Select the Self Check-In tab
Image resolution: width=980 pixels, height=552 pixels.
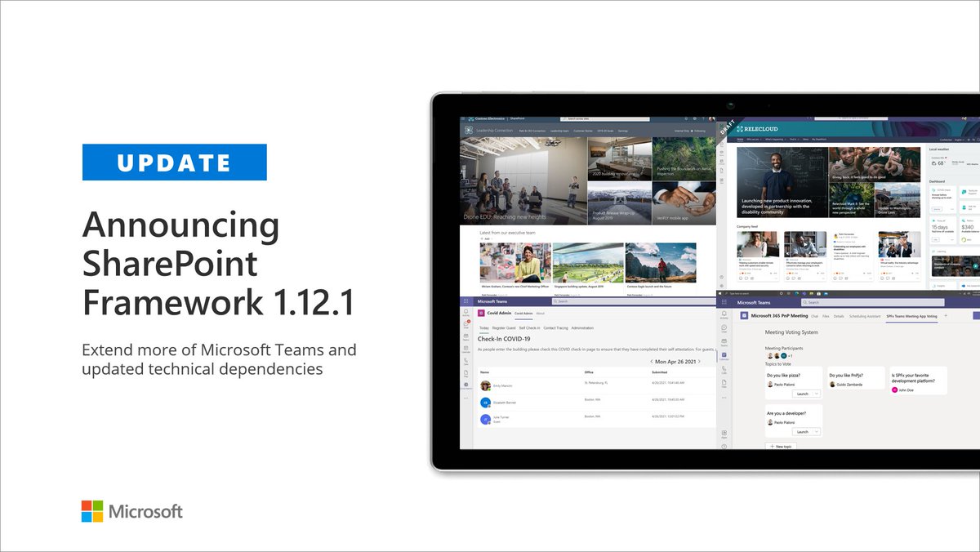coord(529,327)
